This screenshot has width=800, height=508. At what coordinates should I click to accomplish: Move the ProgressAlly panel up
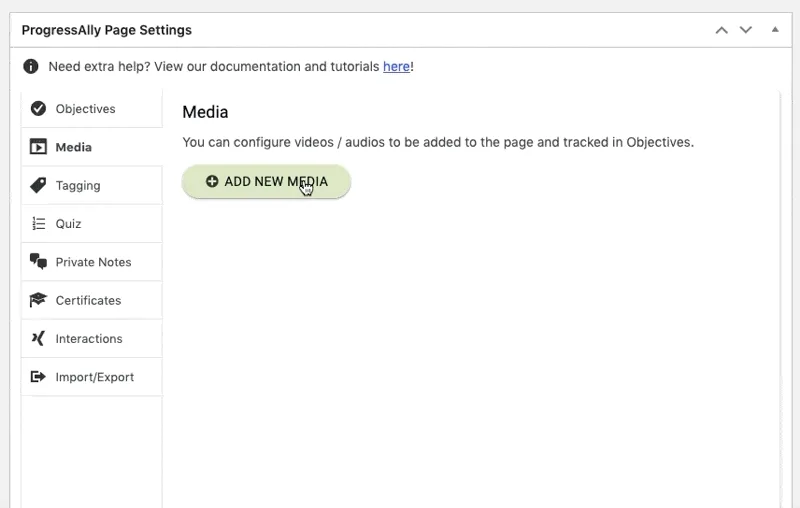point(721,30)
